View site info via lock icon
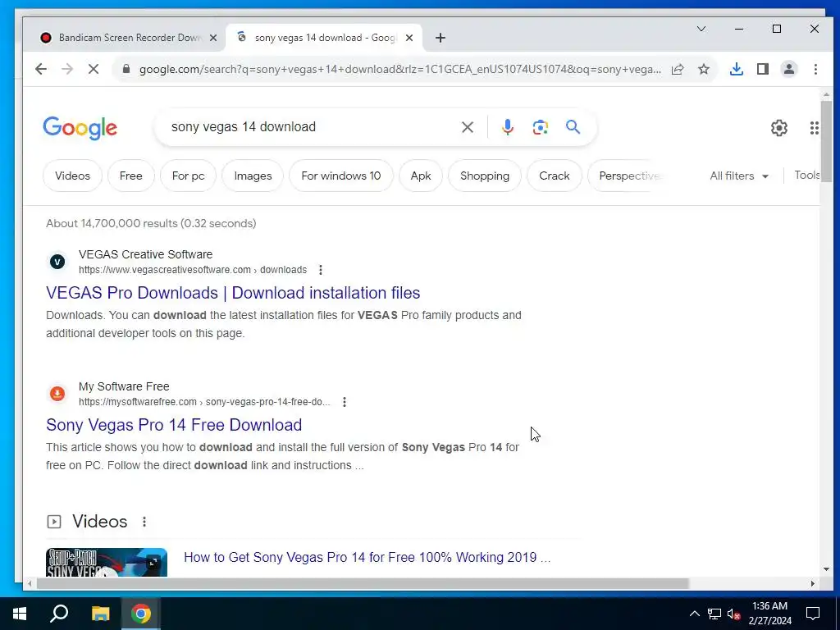Viewport: 840px width, 630px height. tap(126, 69)
